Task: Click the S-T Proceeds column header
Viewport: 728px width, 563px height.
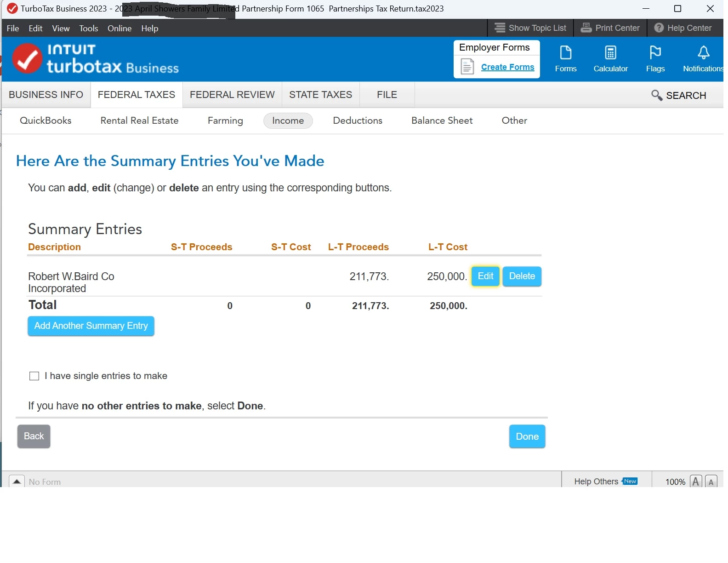Action: tap(201, 247)
